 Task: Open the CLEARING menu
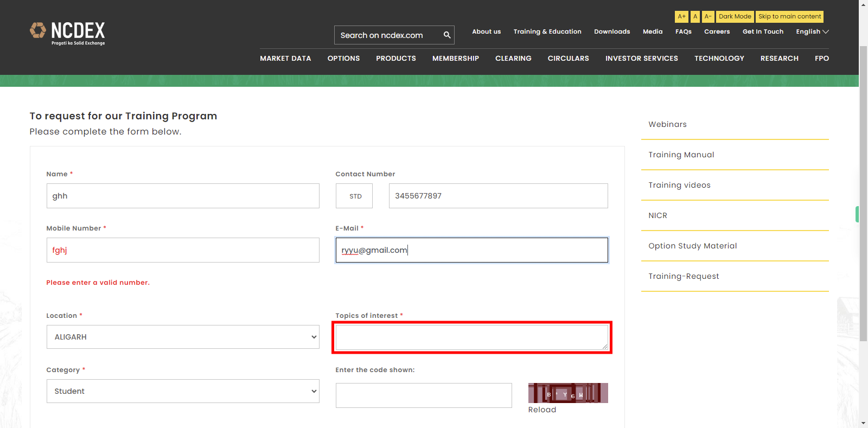pyautogui.click(x=513, y=58)
